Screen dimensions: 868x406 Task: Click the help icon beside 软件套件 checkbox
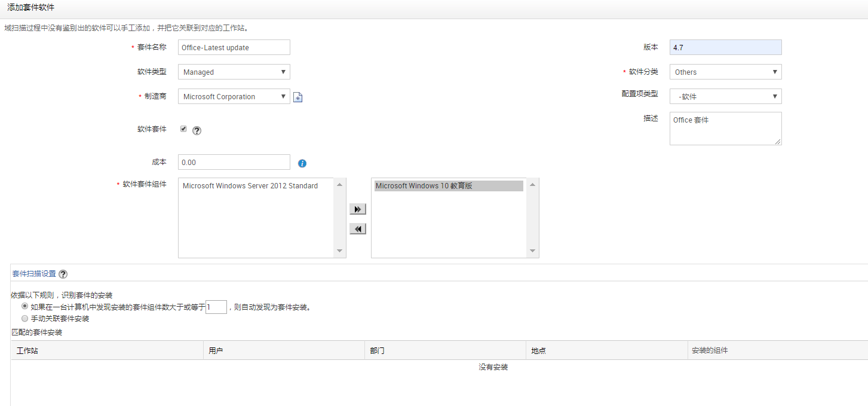[x=197, y=130]
